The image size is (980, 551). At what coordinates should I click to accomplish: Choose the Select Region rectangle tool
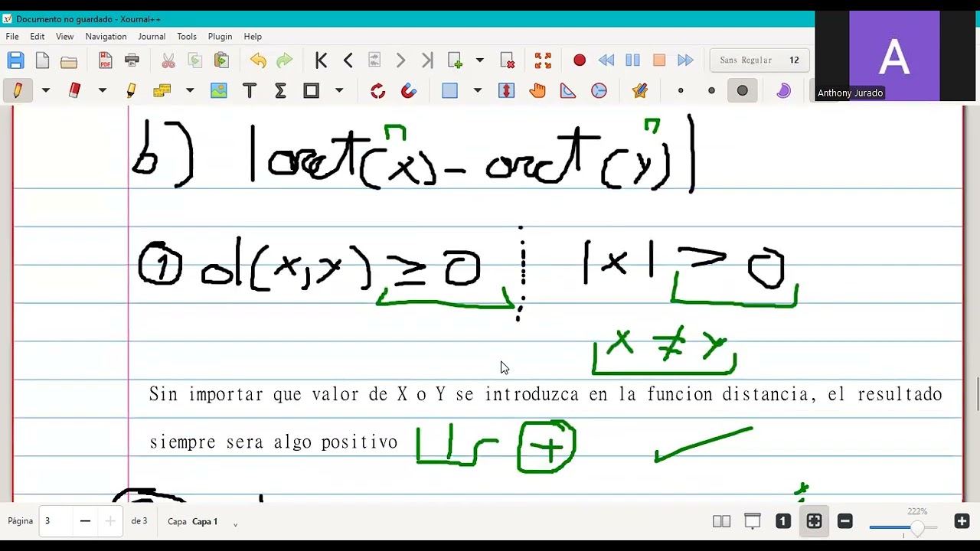[x=449, y=90]
